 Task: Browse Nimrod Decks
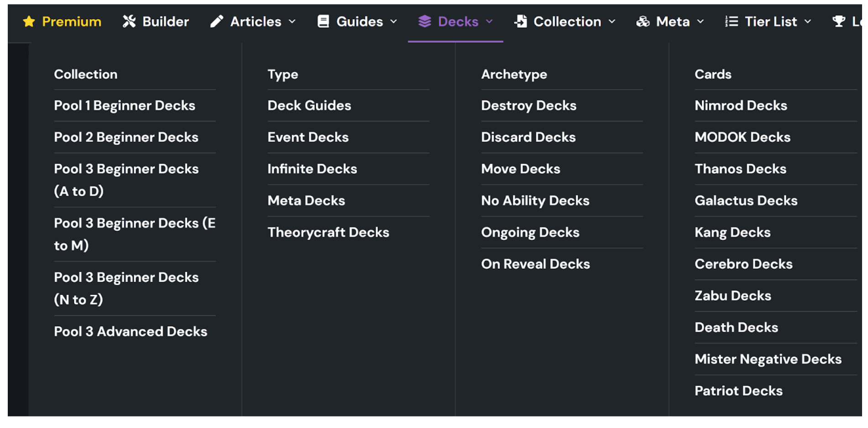[x=741, y=105]
